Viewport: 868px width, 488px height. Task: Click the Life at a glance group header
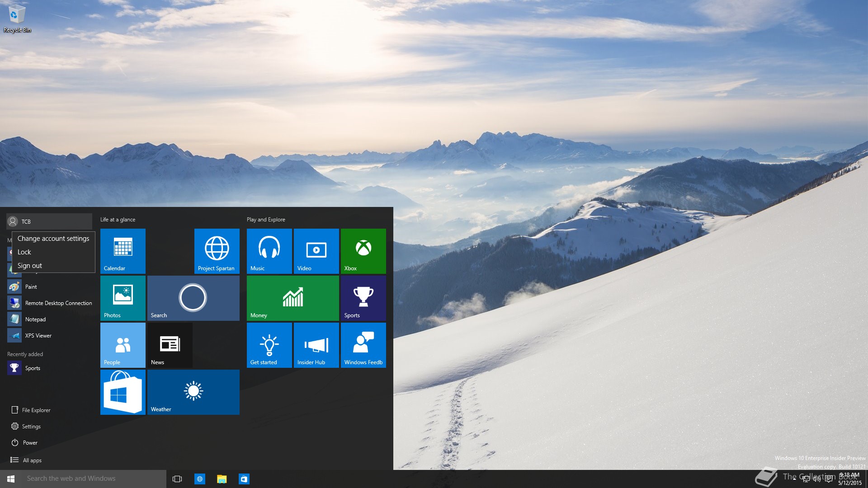118,219
